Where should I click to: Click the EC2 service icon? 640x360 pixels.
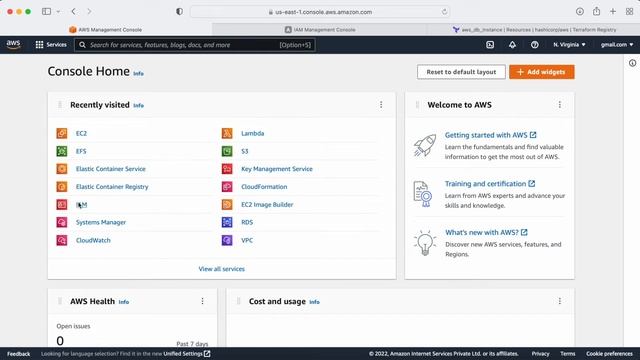[62, 133]
